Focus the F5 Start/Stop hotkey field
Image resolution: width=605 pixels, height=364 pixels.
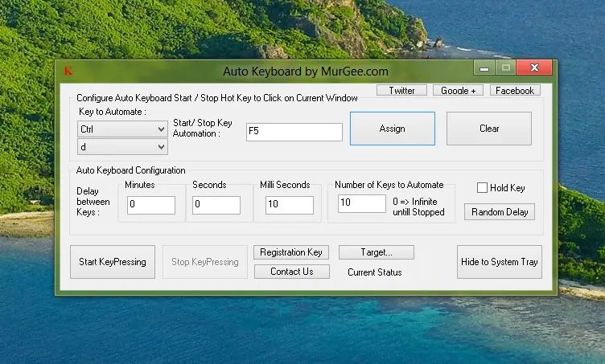[294, 132]
